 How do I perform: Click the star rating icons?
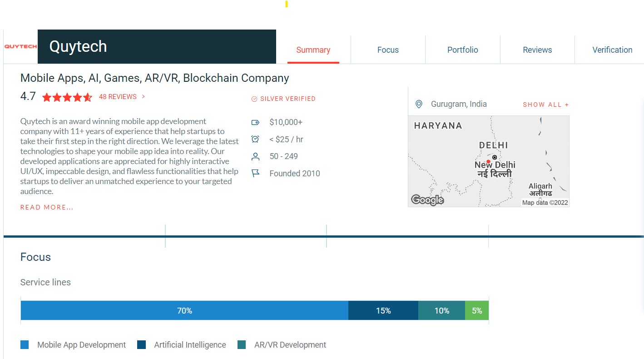pyautogui.click(x=67, y=97)
